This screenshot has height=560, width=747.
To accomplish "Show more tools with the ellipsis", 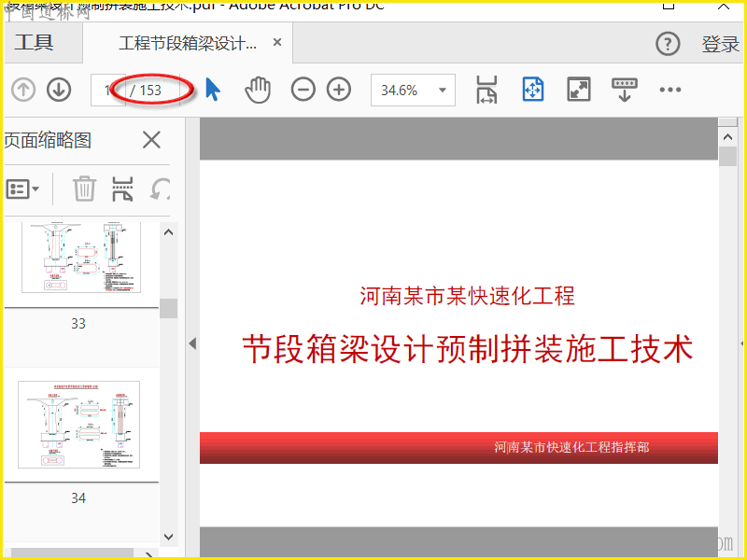I will (x=669, y=90).
